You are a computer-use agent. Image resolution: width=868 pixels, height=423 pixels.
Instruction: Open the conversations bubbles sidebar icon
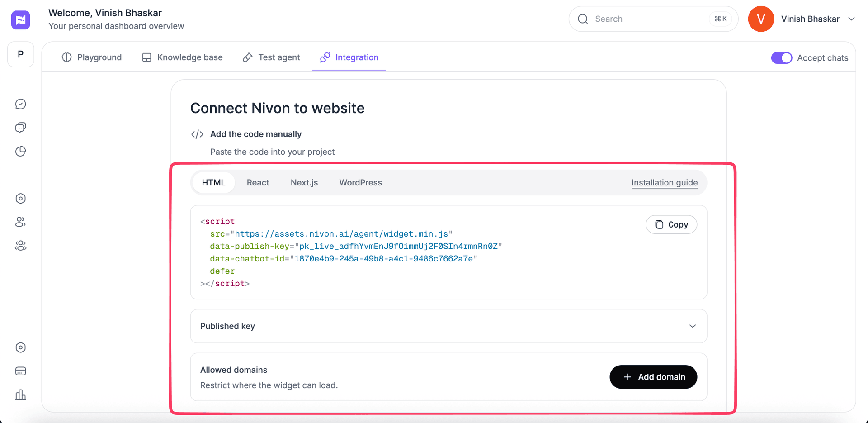click(x=20, y=128)
